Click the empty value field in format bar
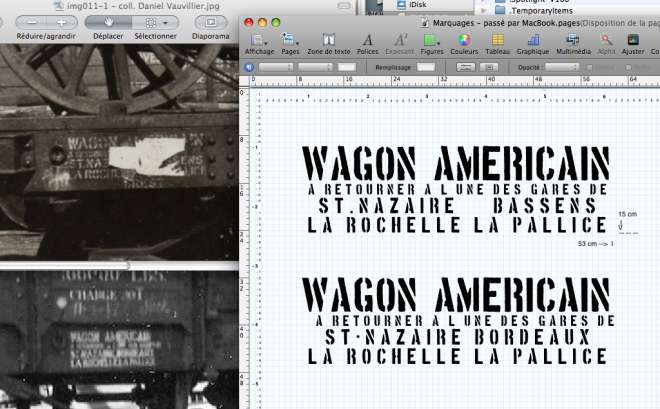This screenshot has height=409, width=660. point(347,67)
